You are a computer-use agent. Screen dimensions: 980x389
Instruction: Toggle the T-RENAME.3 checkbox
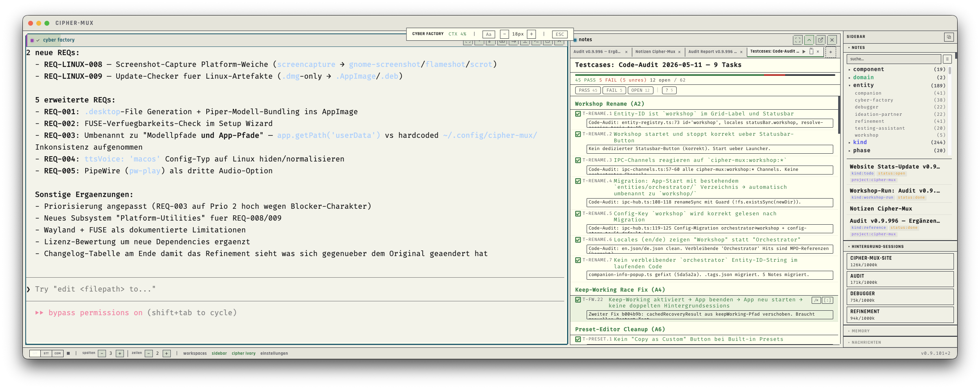tap(578, 160)
